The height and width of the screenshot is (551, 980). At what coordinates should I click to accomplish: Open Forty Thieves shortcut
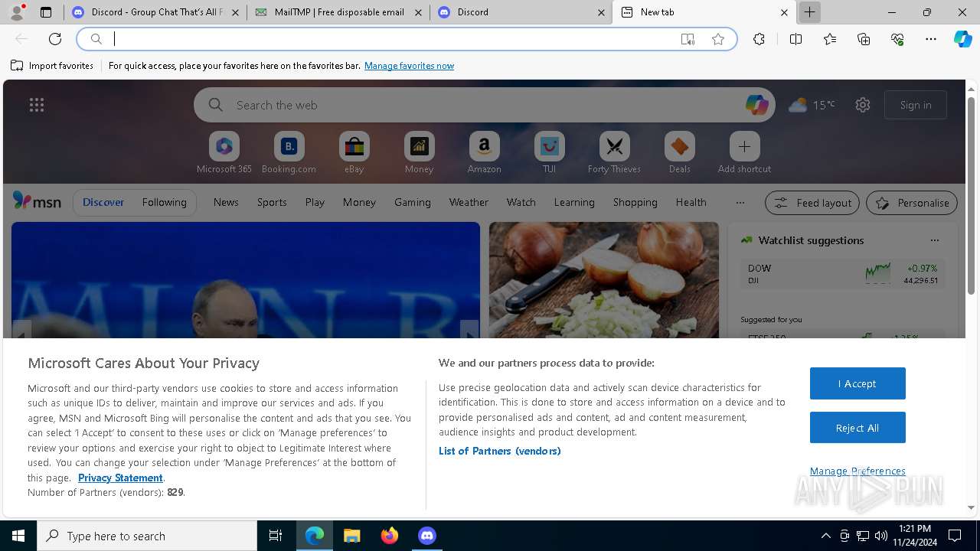point(615,153)
